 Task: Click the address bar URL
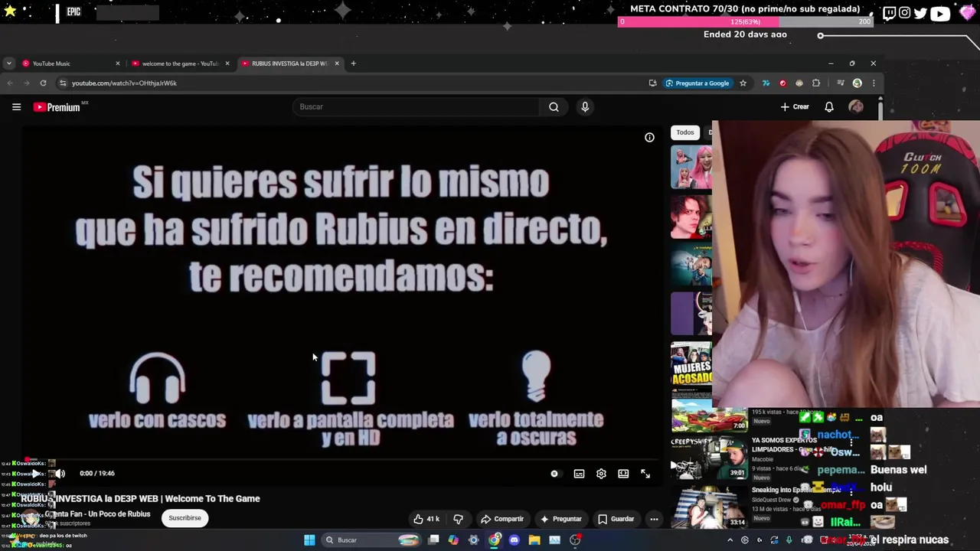point(124,83)
